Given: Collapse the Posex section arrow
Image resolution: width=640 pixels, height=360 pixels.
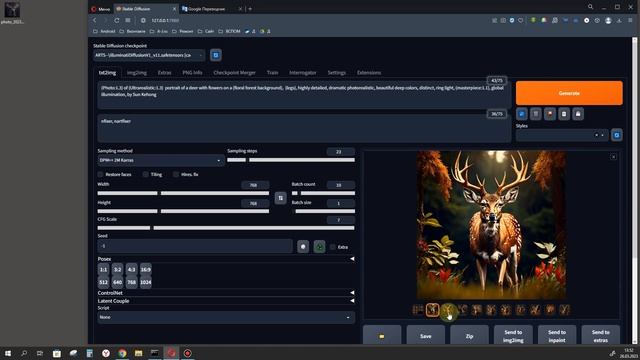Looking at the screenshot, I should (352, 259).
